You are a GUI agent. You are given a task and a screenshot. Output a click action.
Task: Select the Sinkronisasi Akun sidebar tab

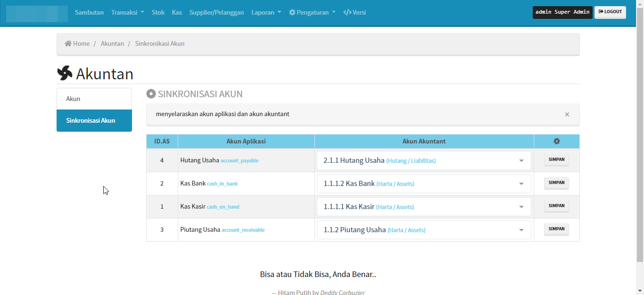94,120
